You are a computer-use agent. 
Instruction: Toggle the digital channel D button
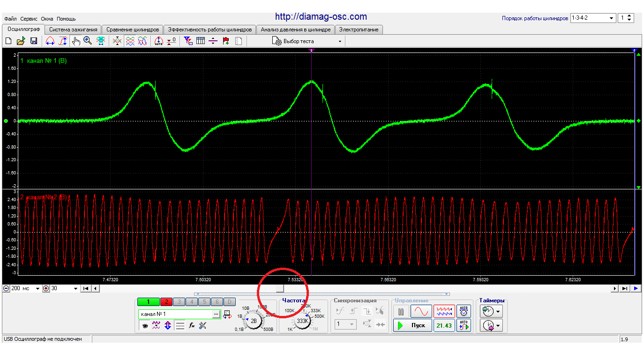(230, 302)
